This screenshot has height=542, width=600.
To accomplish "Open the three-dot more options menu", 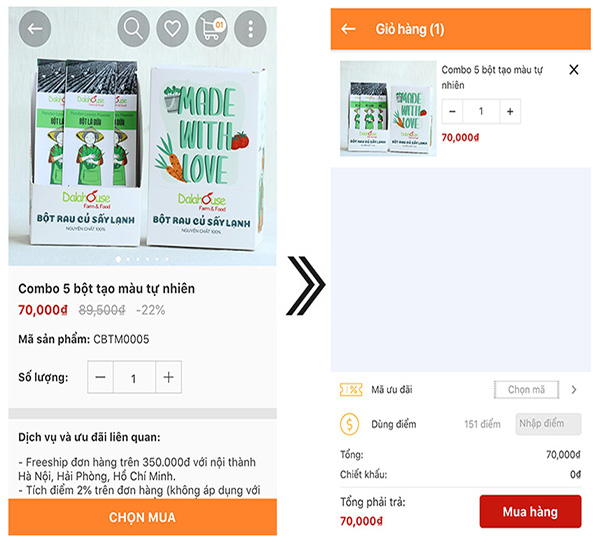I will tap(250, 29).
